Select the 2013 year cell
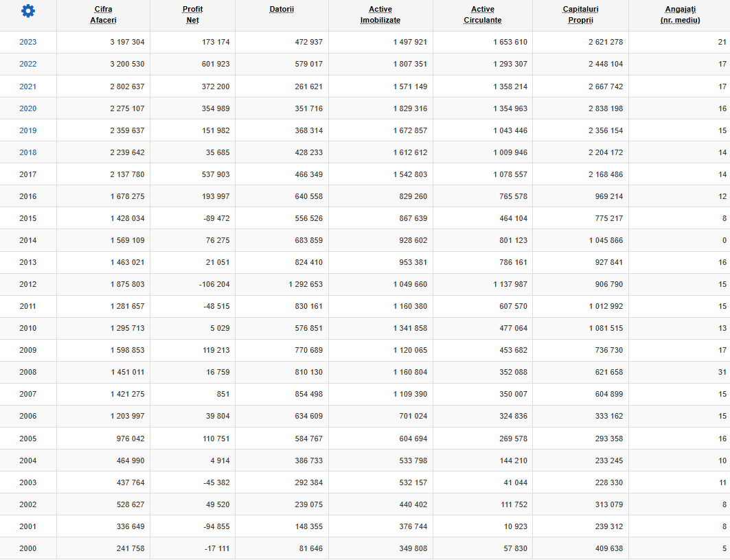 pos(28,262)
